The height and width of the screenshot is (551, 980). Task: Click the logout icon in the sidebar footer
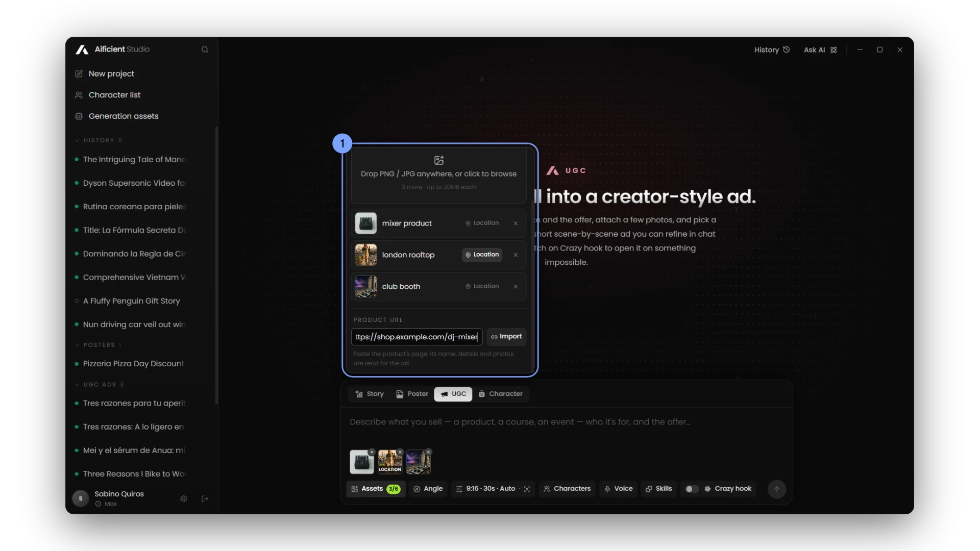(x=205, y=498)
